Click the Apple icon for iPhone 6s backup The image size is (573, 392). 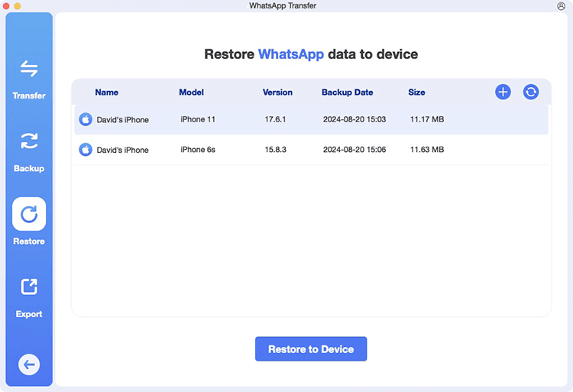[86, 150]
